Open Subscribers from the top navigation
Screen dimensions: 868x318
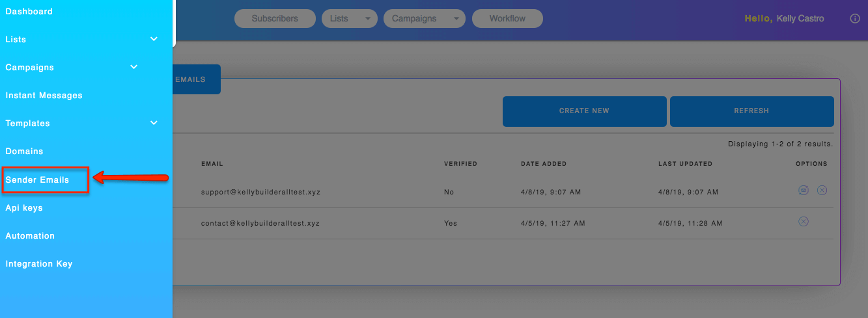275,19
